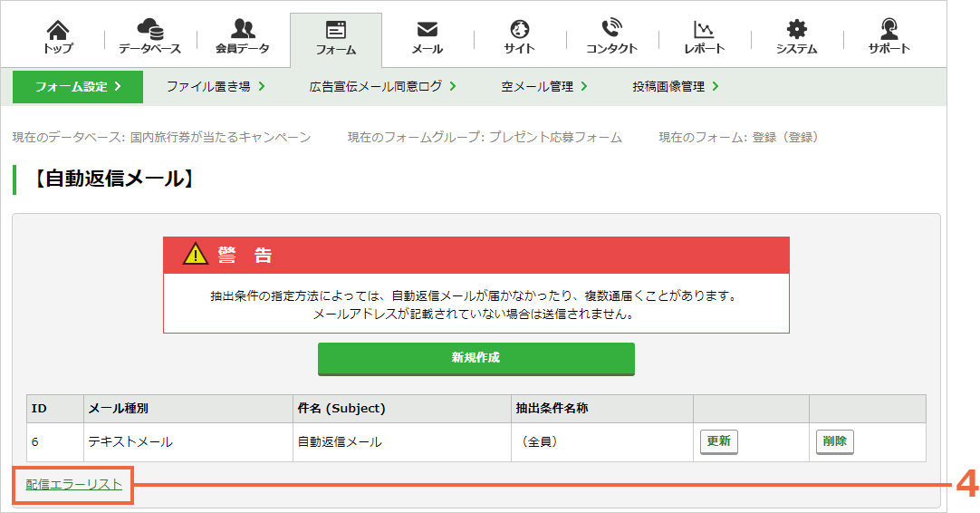
Task: Open the 配信エラーリスト link
Action: [x=73, y=484]
